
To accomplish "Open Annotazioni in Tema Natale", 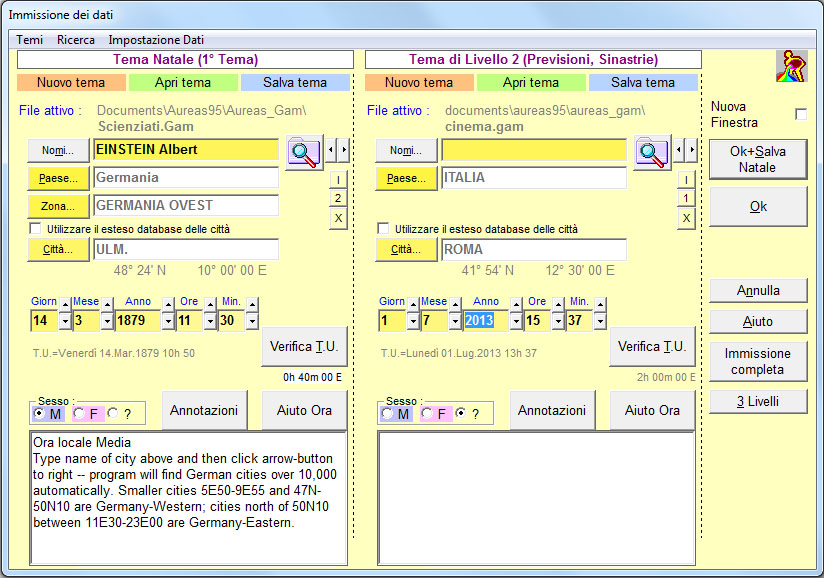I will point(204,410).
